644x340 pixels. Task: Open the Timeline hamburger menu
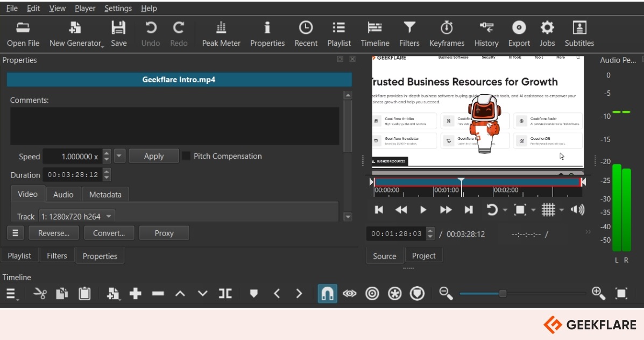pos(11,294)
